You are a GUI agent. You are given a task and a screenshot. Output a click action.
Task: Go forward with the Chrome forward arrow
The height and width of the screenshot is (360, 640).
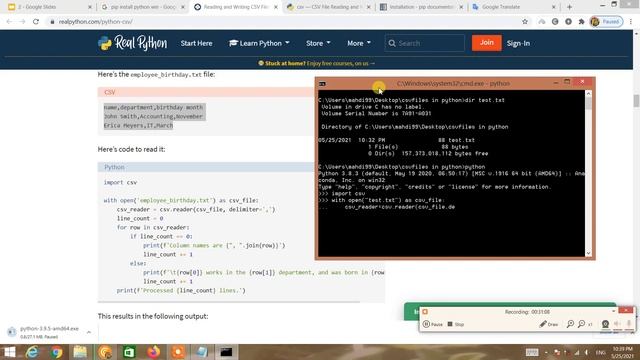tap(22, 22)
